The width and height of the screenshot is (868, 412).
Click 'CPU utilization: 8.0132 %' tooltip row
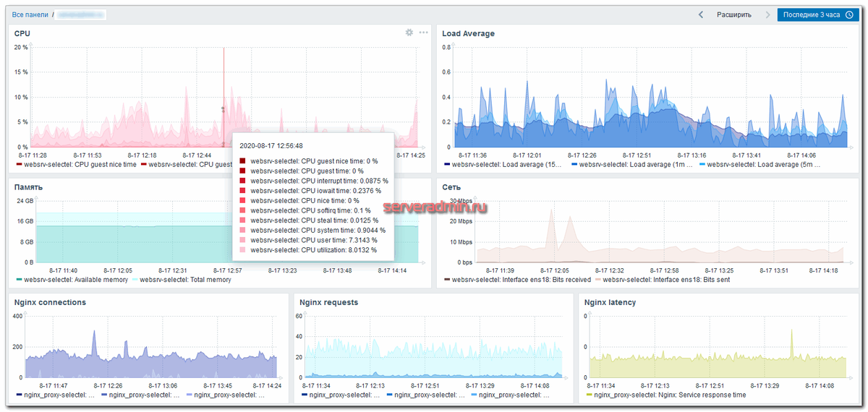click(x=308, y=250)
